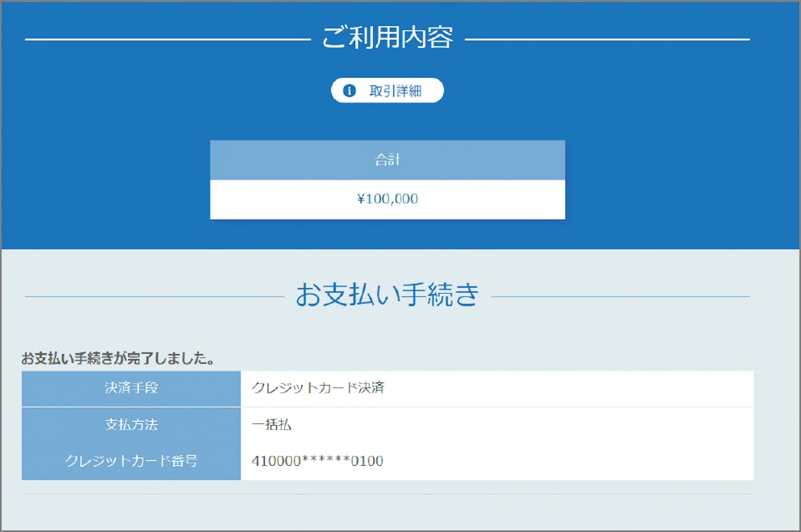Click the お支払い手続きが完了しました message
Viewport: 801px width, 532px height.
click(x=117, y=358)
